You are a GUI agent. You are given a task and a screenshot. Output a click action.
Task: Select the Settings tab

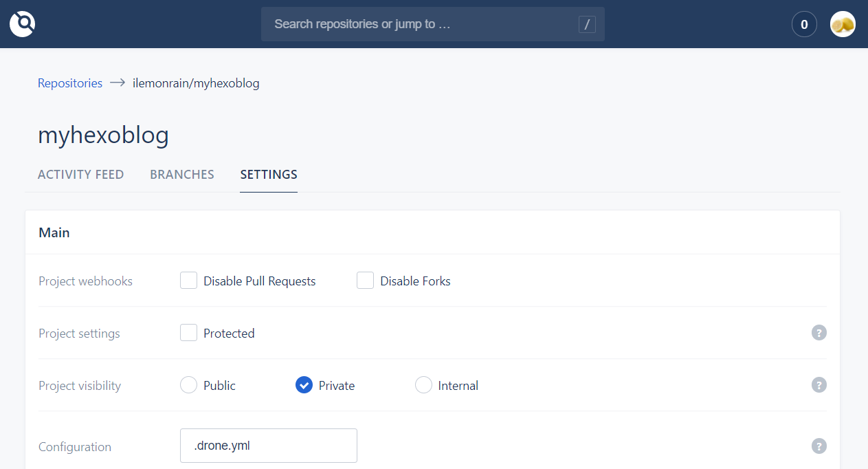click(269, 175)
